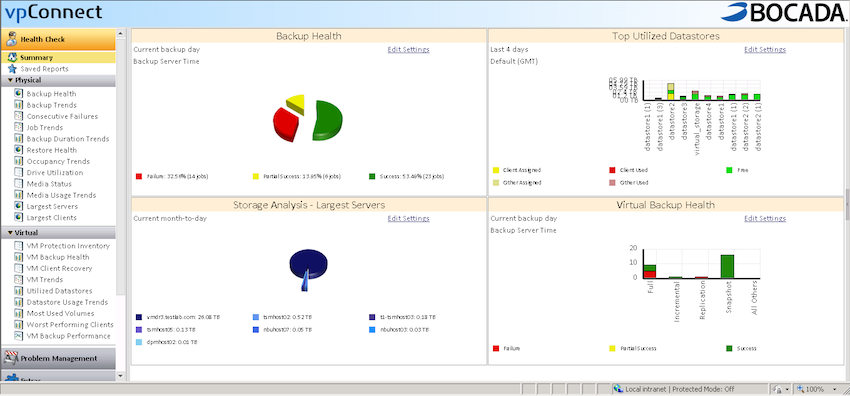Viewport: 850px width, 396px height.
Task: Click the red pie slice in Backup Health
Action: 284,125
